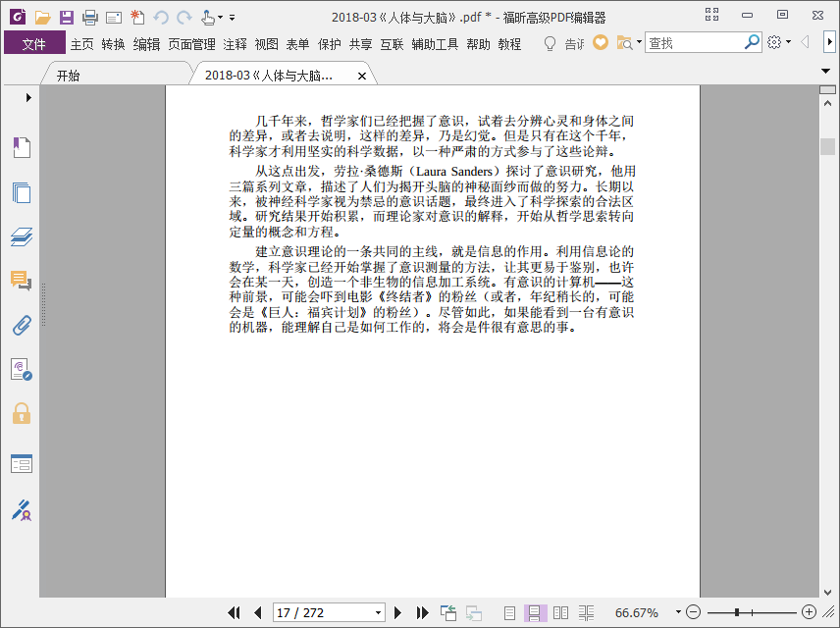The width and height of the screenshot is (840, 628).
Task: Go to the next page
Action: (x=397, y=612)
